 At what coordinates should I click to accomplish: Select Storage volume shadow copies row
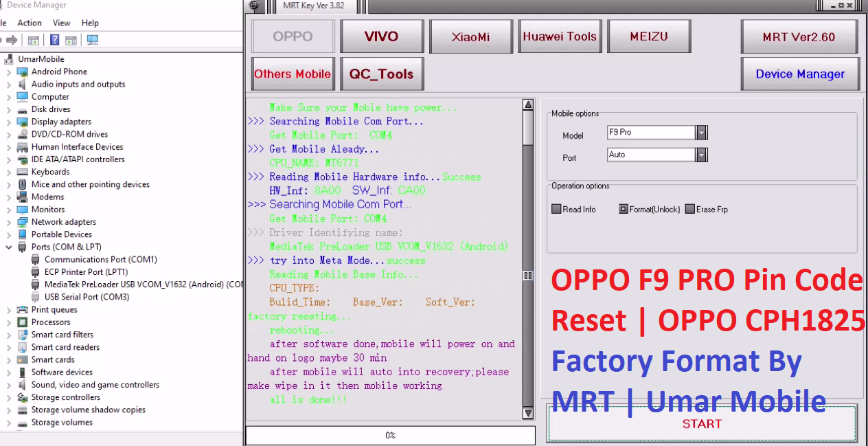point(88,410)
